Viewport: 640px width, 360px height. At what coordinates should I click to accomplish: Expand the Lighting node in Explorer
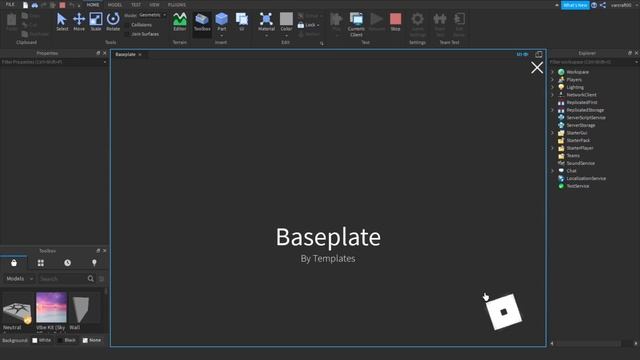(x=553, y=87)
